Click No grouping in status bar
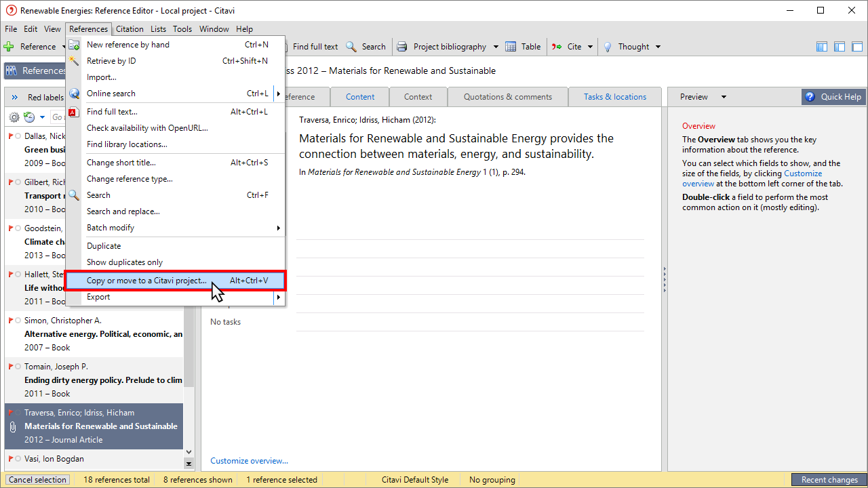 (x=492, y=480)
